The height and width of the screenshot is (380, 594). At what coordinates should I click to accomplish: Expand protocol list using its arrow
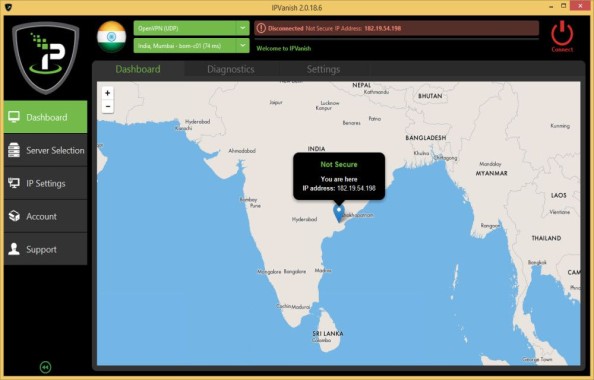242,28
